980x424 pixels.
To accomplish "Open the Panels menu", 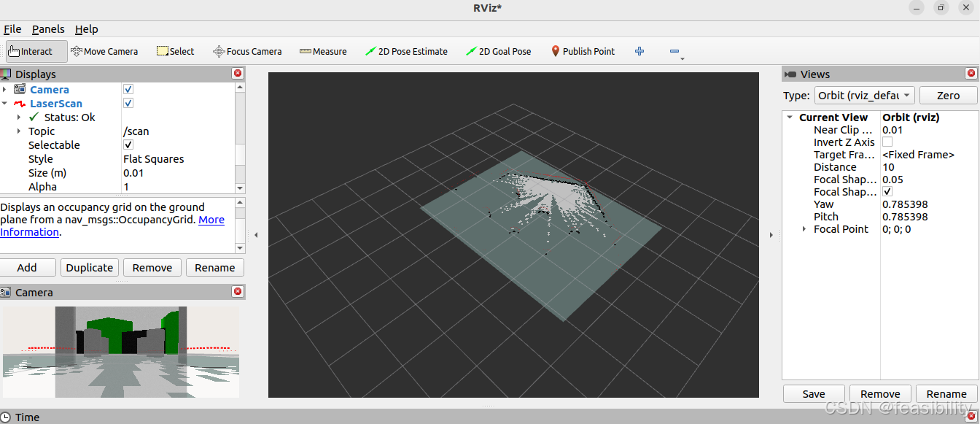I will [x=48, y=29].
